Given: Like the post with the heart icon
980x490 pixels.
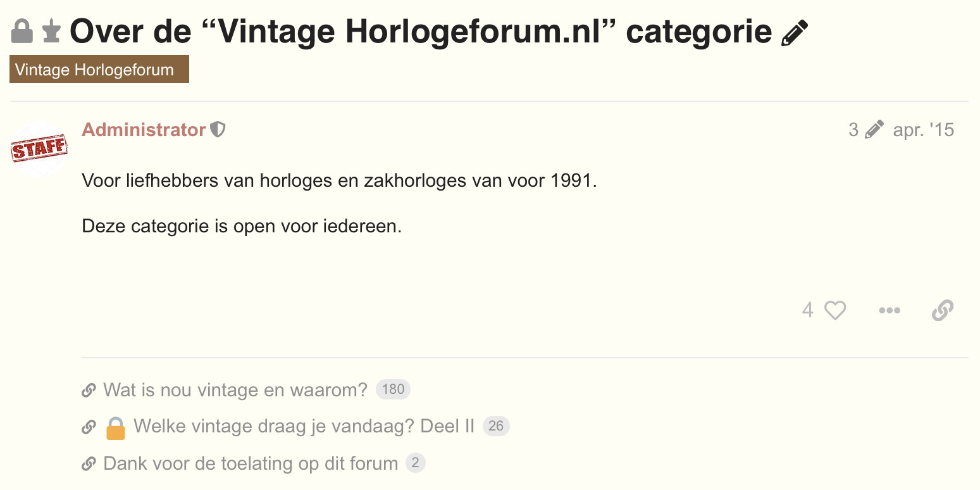Looking at the screenshot, I should [835, 310].
